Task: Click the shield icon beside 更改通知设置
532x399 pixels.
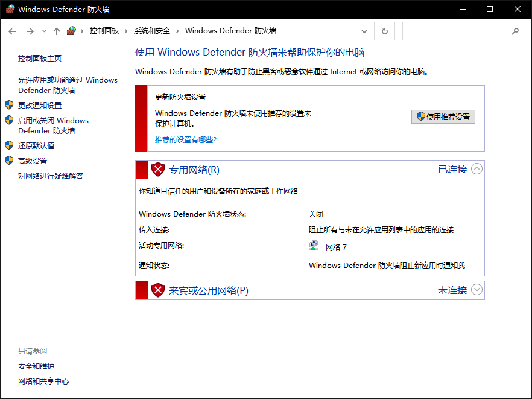Action: pos(9,105)
